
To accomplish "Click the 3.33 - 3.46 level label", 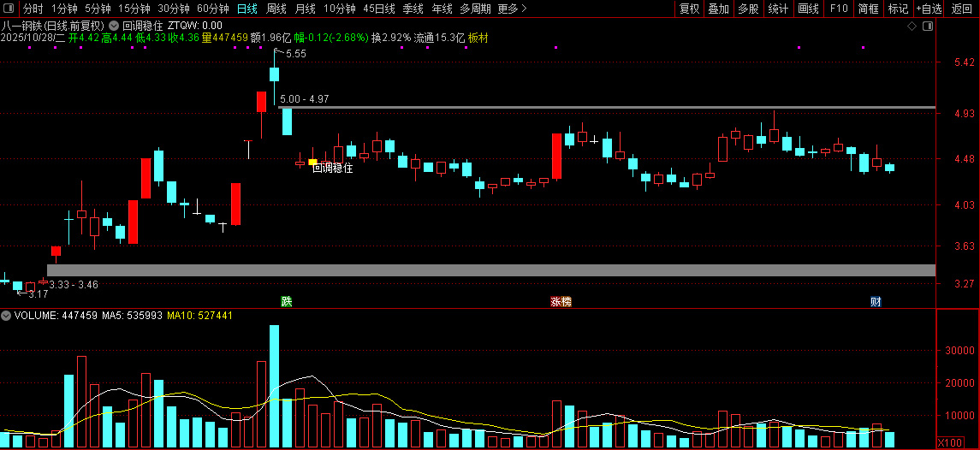I will (x=74, y=284).
